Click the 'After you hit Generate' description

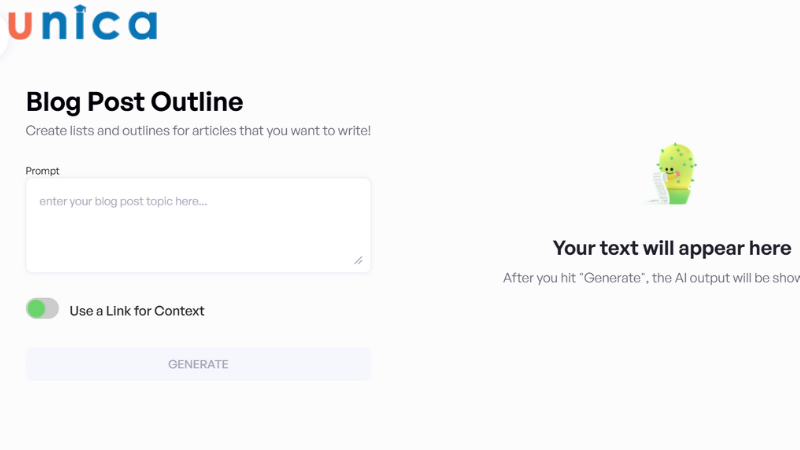coord(650,278)
